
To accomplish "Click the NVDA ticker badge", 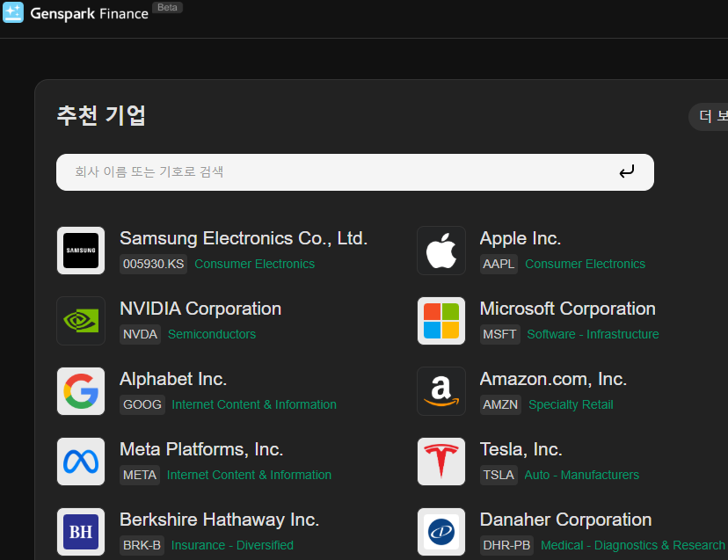I will pos(140,334).
